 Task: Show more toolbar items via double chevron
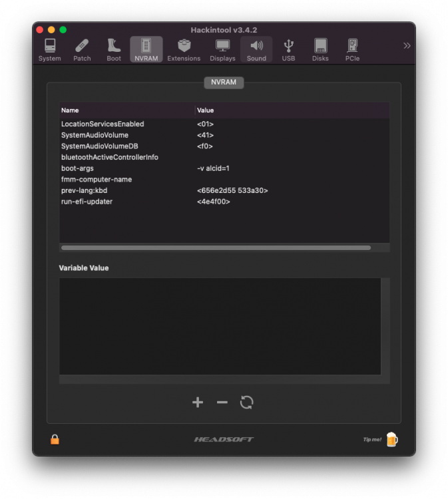[x=407, y=45]
